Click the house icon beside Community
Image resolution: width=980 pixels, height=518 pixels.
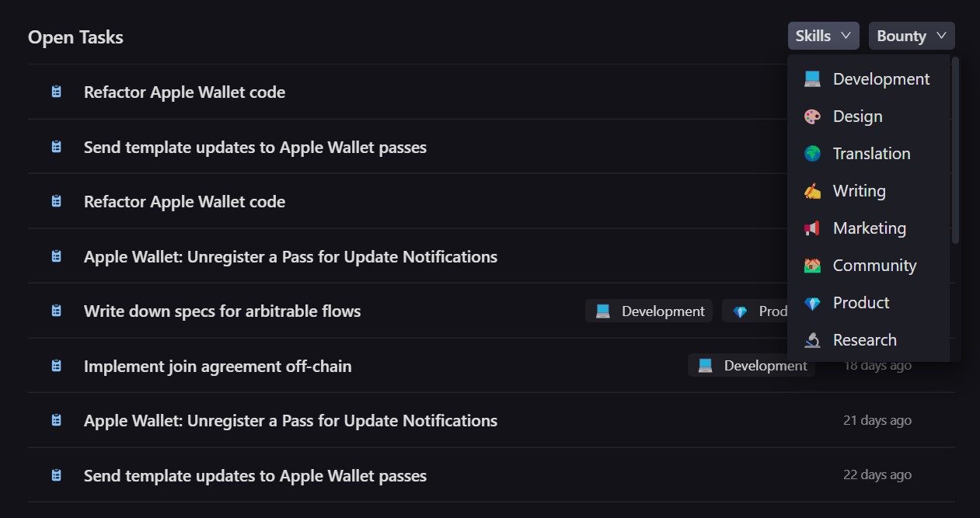812,266
